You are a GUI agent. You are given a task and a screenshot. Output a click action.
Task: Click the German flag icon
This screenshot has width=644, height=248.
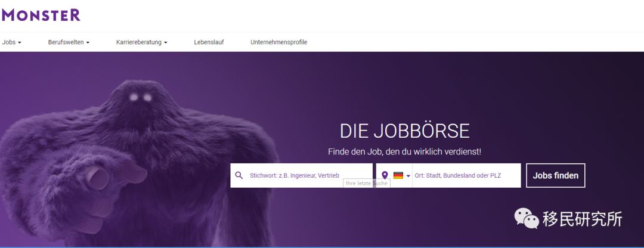point(398,175)
